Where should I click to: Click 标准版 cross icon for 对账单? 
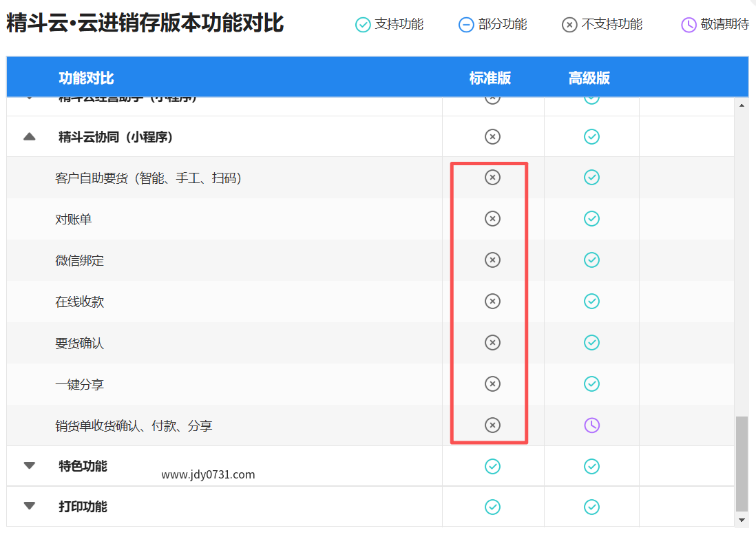(x=492, y=219)
